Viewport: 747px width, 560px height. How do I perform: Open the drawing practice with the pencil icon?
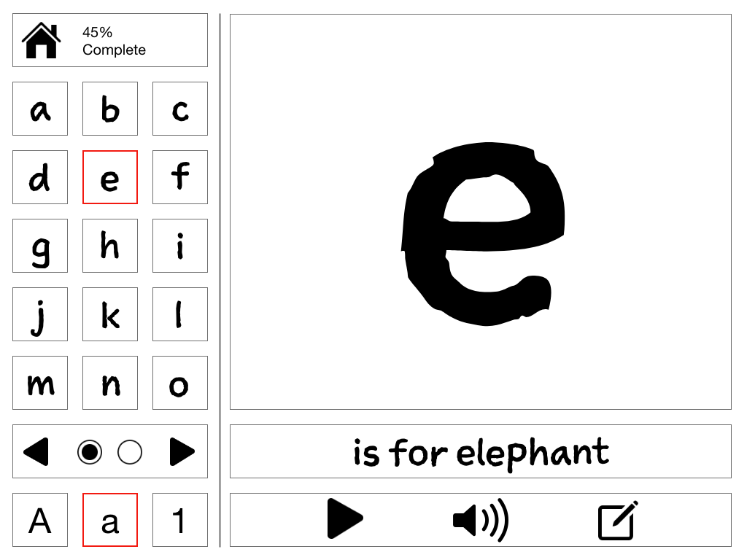pos(616,519)
